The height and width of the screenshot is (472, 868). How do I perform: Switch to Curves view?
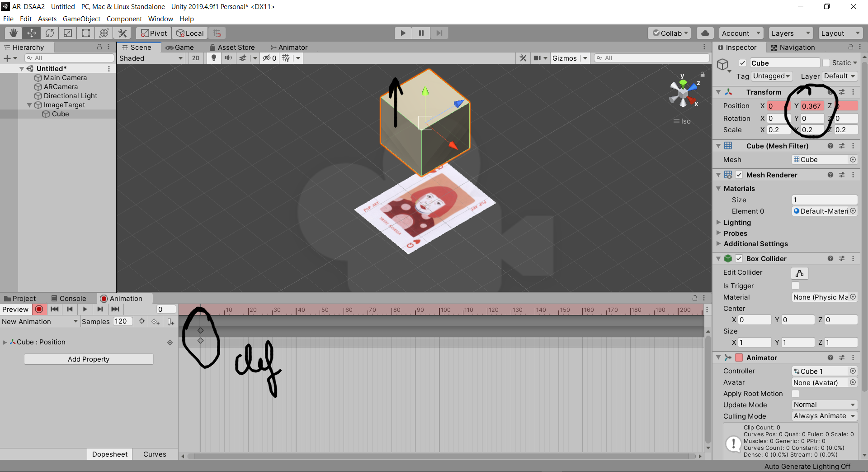pyautogui.click(x=155, y=454)
